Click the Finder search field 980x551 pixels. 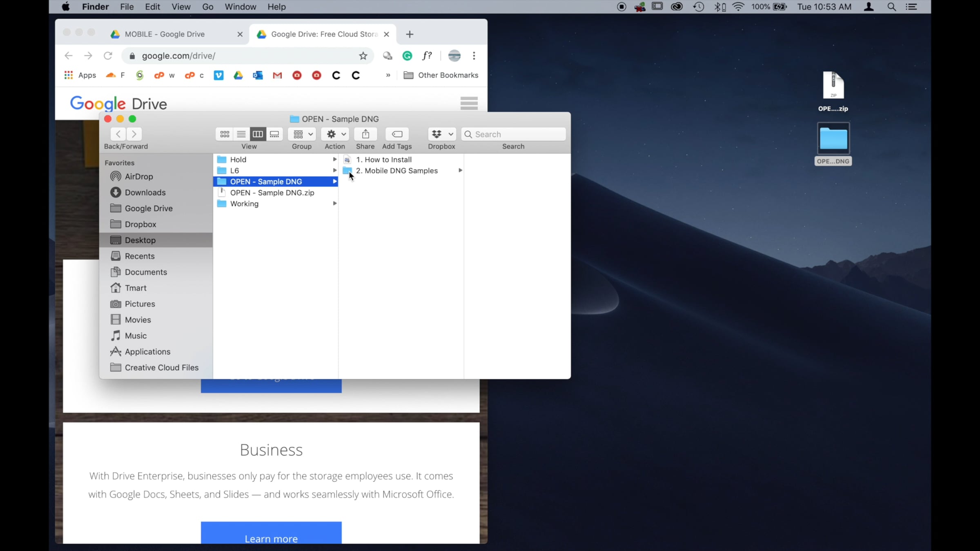[514, 134]
